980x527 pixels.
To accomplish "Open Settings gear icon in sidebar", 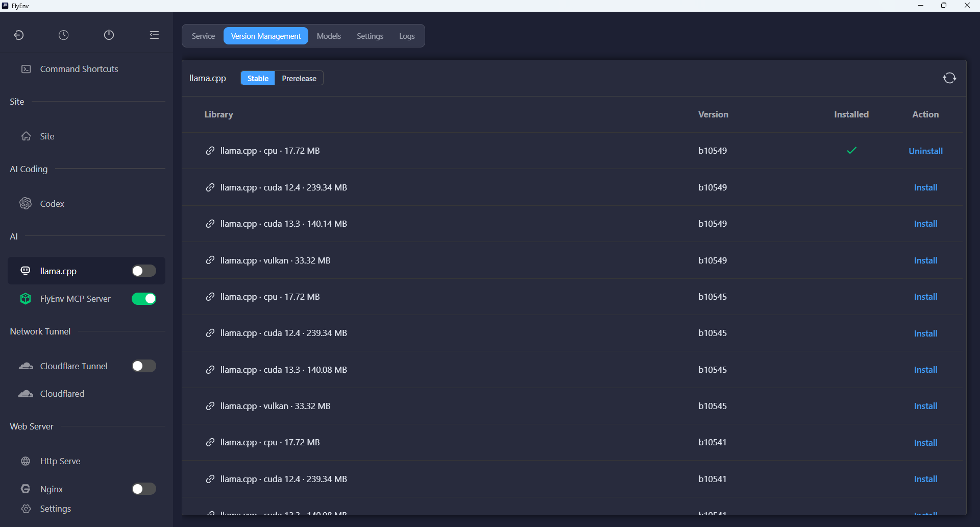I will [x=26, y=509].
